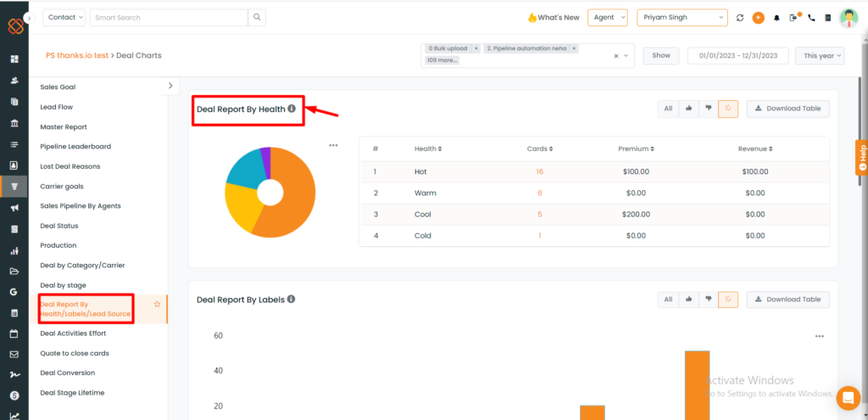The image size is (868, 420).
Task: Star the Deal Report By Health/Labels/Lead Source item
Action: coord(157,305)
